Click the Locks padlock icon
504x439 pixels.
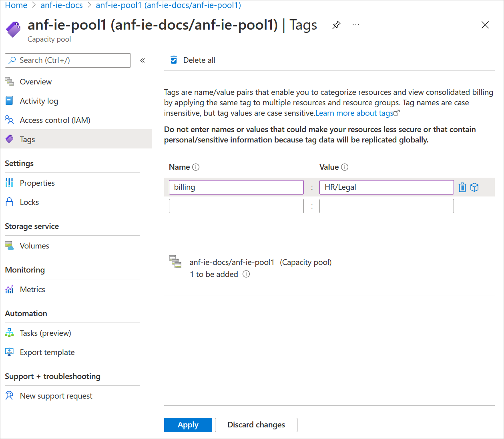click(x=9, y=202)
